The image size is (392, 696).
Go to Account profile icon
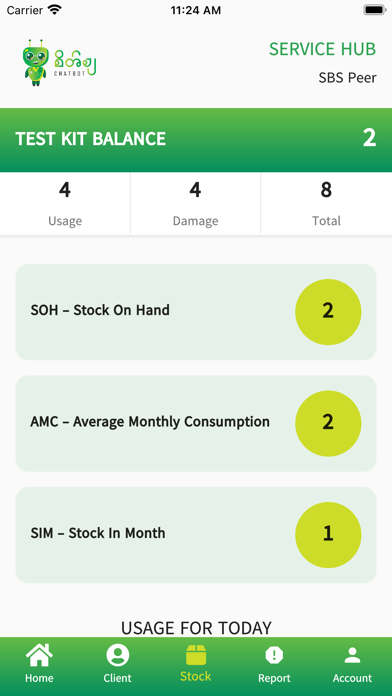[x=352, y=655]
